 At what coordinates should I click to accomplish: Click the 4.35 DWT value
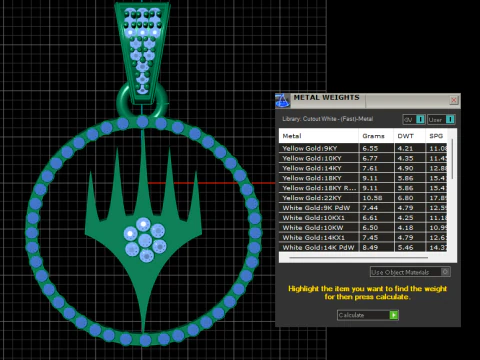(x=405, y=158)
